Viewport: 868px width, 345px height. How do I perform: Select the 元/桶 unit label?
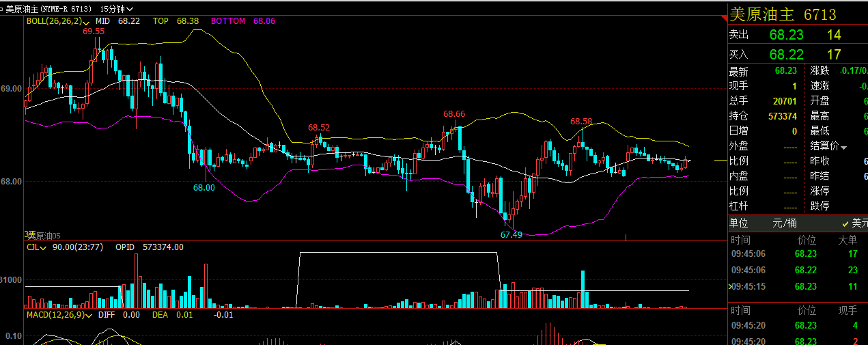click(x=784, y=223)
